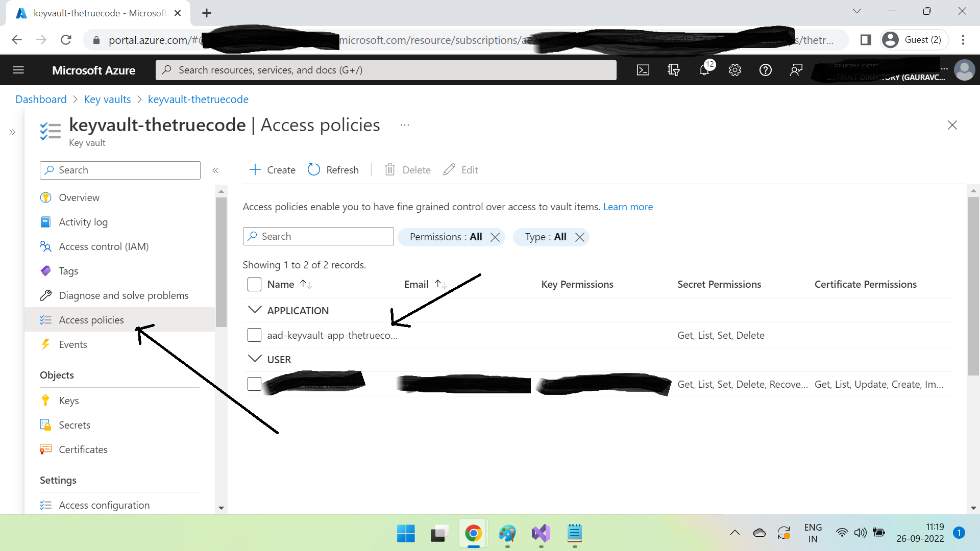This screenshot has width=980, height=551.
Task: Sort the table by Name
Action: 289,284
